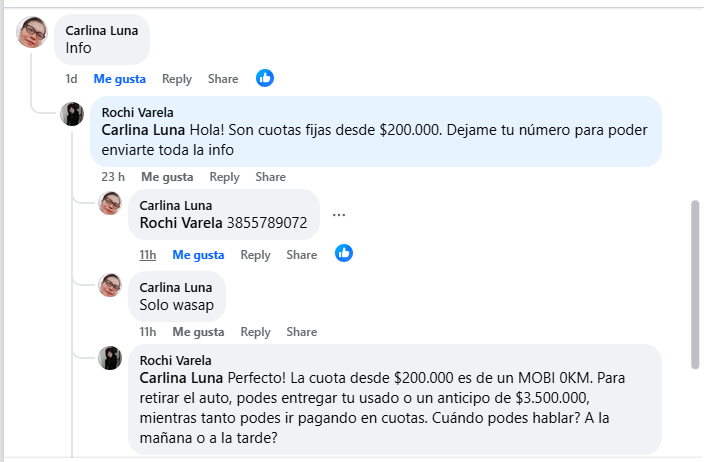Image resolution: width=704 pixels, height=462 pixels.
Task: Reply to the Info comment
Action: [x=177, y=79]
